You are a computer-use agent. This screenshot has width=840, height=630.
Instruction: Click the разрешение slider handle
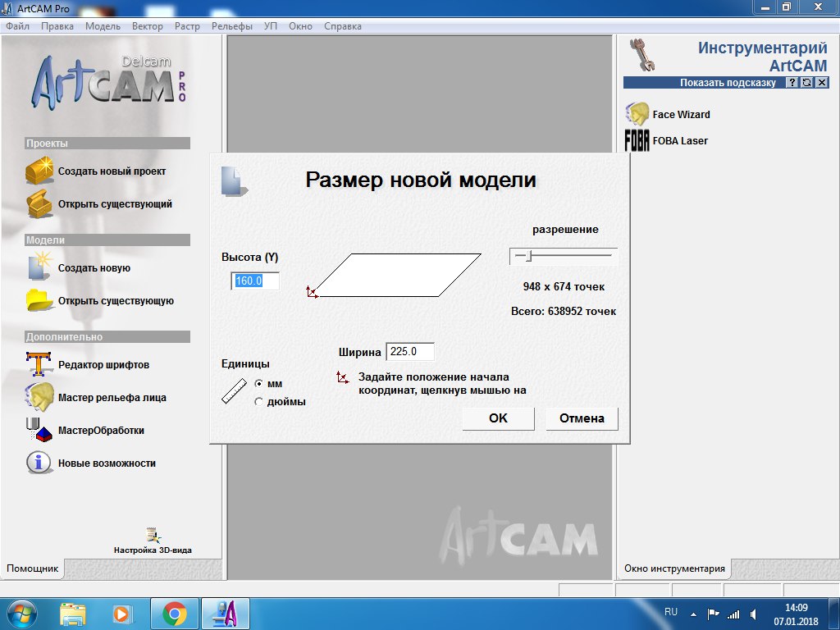click(528, 256)
